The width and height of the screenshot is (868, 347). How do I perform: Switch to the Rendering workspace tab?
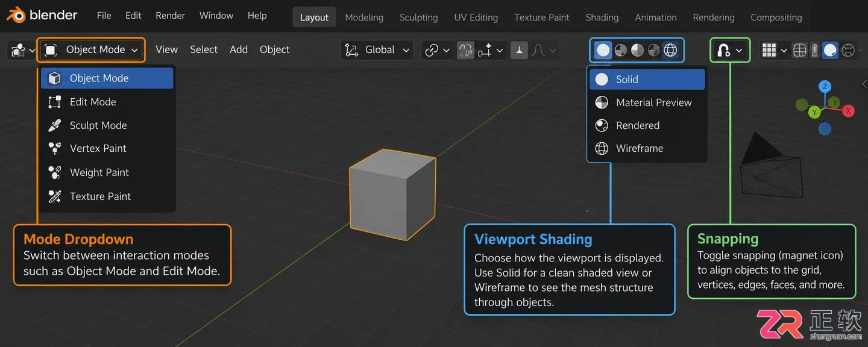click(714, 17)
